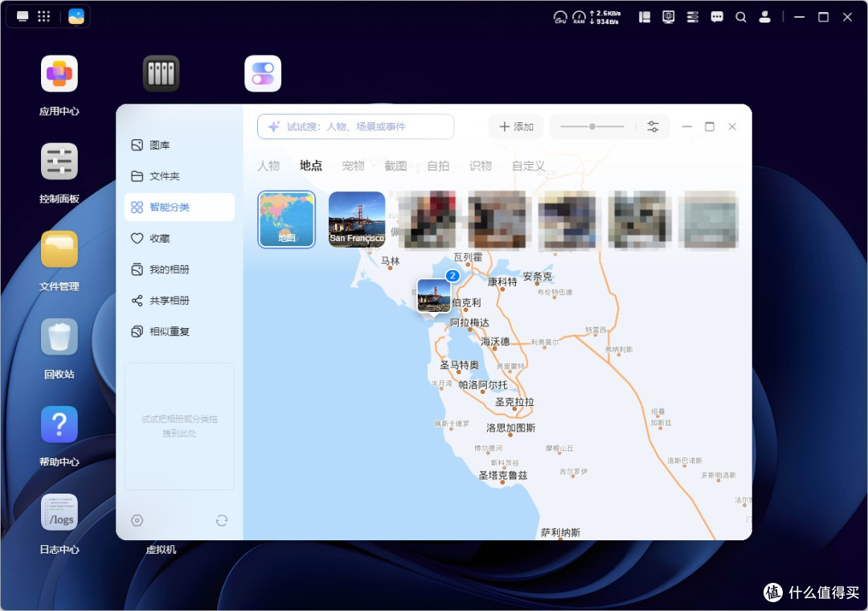This screenshot has width=868, height=611.
Task: Click the 圣克拉拉 label on map
Action: point(514,402)
